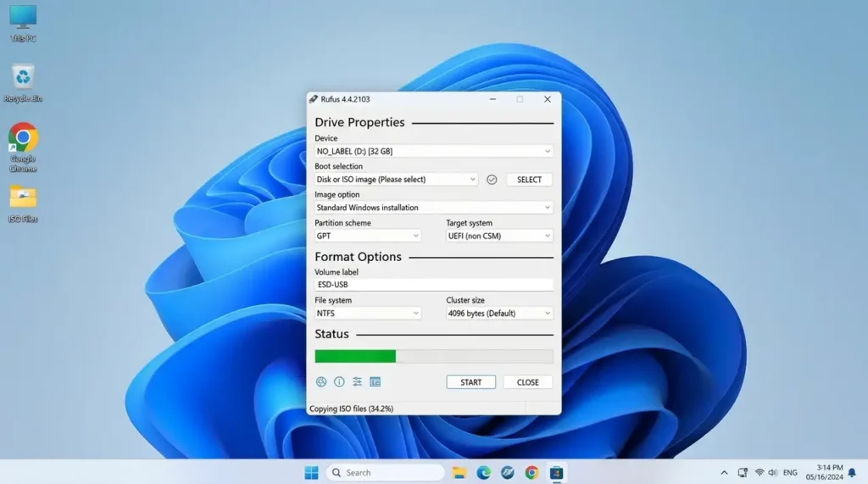The image size is (868, 484).
Task: Show hidden system tray icons
Action: pyautogui.click(x=724, y=472)
